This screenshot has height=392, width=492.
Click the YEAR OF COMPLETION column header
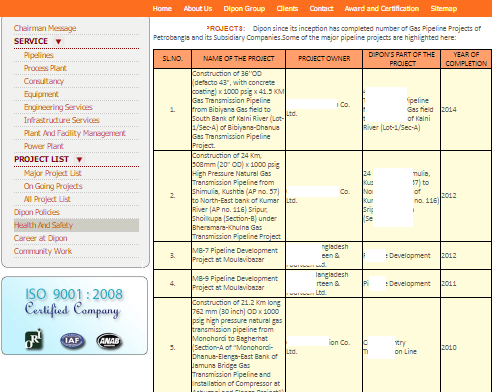pyautogui.click(x=466, y=59)
